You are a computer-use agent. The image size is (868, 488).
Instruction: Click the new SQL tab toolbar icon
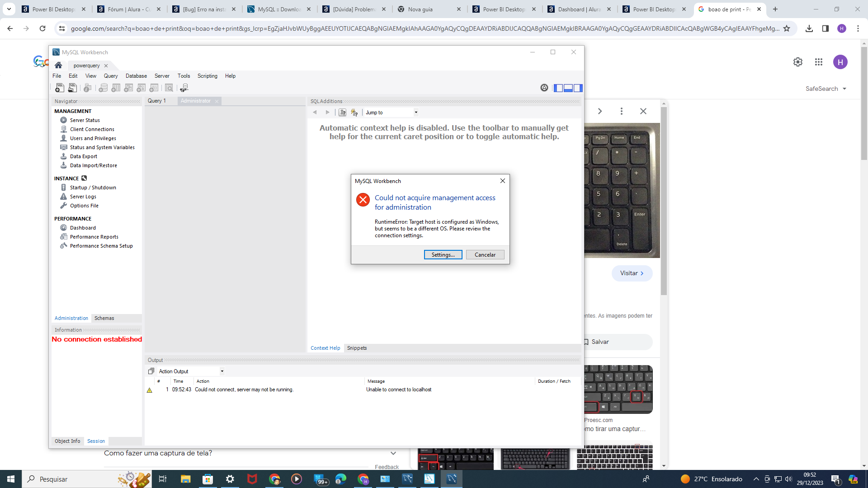tap(59, 88)
